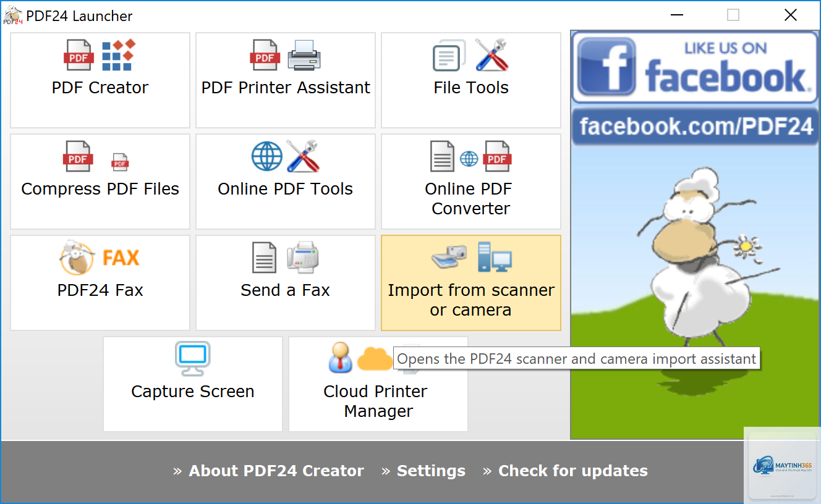Viewport: 821px width, 504px height.
Task: Click the PDF24 sheep icon in title bar
Action: (x=13, y=15)
